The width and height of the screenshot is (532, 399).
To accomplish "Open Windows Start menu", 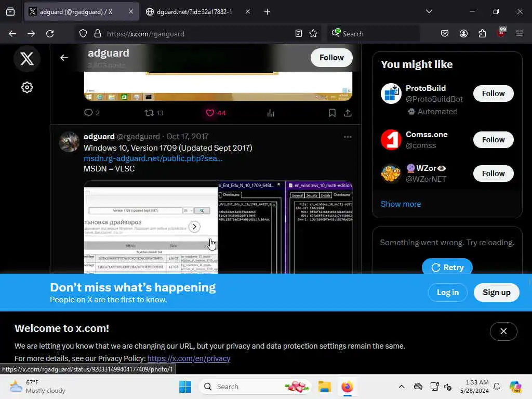I will click(x=185, y=387).
